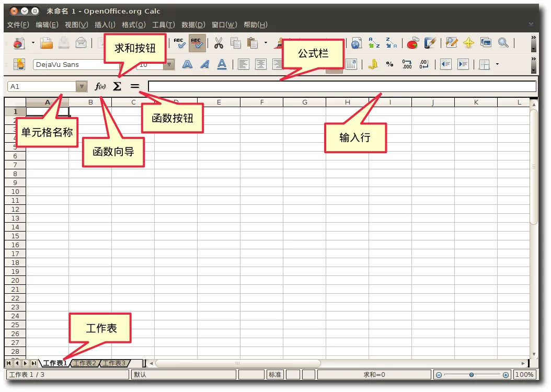Jump to last sheet tab button
The height and width of the screenshot is (392, 551).
click(34, 363)
